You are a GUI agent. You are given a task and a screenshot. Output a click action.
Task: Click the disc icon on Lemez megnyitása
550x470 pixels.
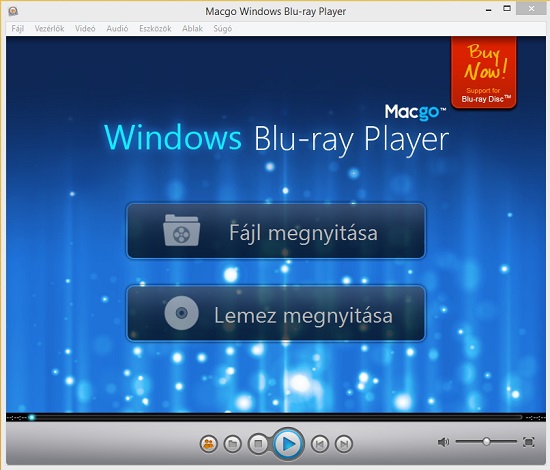[181, 313]
